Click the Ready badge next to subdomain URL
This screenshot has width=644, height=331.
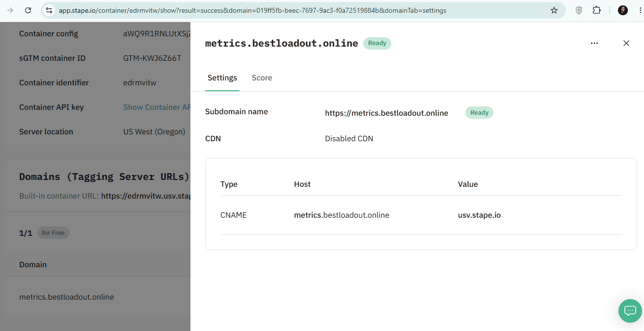tap(479, 113)
